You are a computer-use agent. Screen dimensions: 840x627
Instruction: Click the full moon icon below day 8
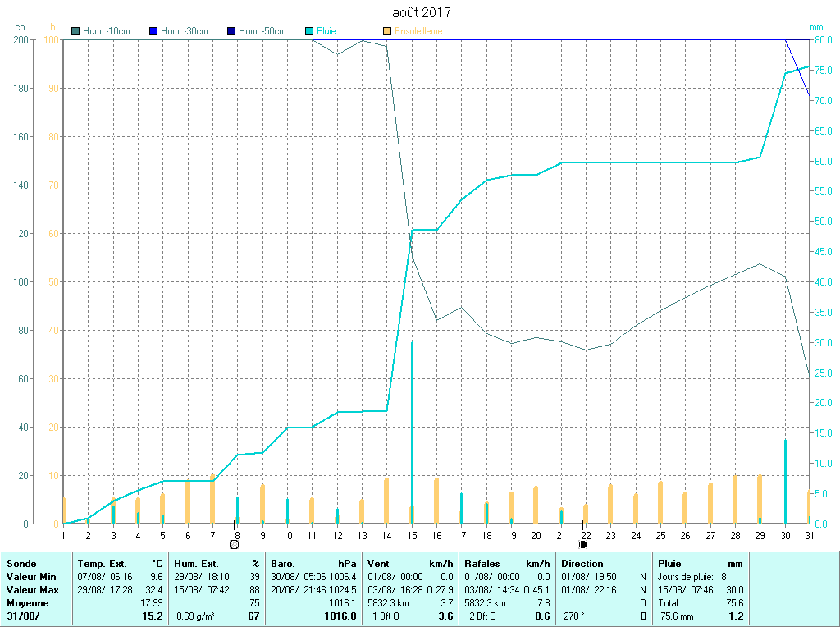pyautogui.click(x=234, y=543)
